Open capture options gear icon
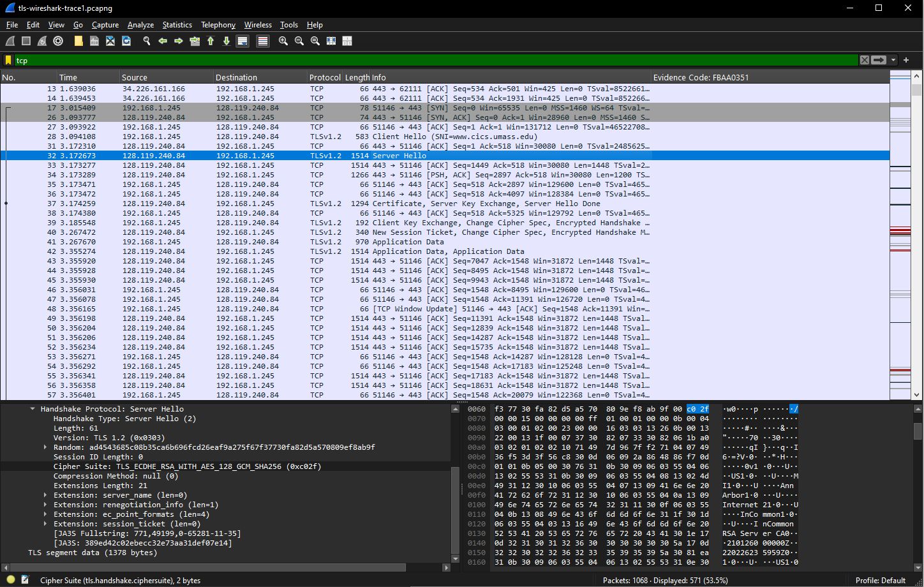 click(x=58, y=41)
